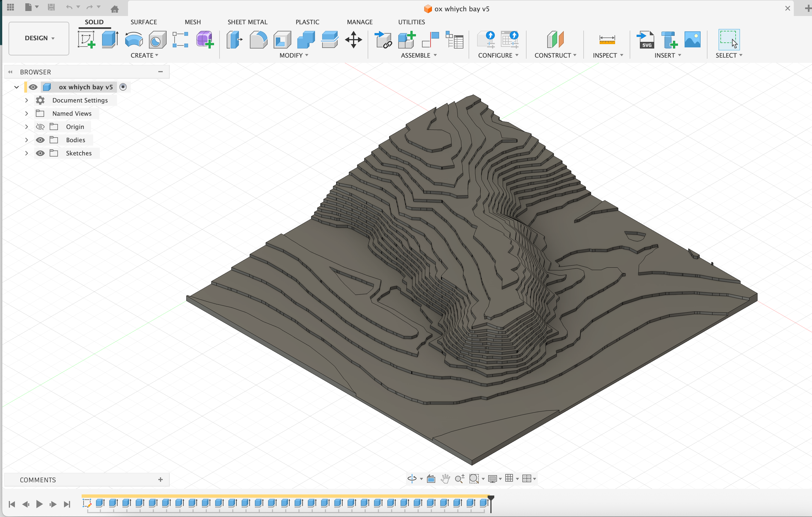The height and width of the screenshot is (517, 812).
Task: Select the Move/Copy arrows tool
Action: pyautogui.click(x=353, y=40)
